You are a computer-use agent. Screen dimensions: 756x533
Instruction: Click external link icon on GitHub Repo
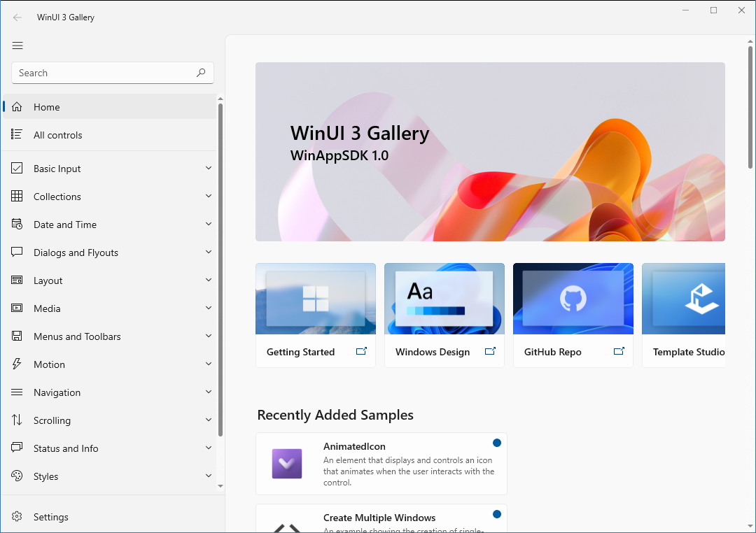[x=619, y=351]
